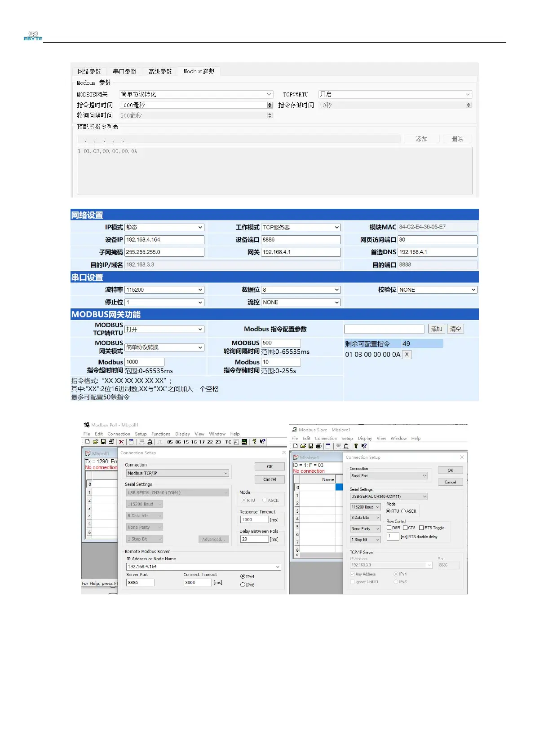Click window definition icon in Modbus Poll toolbar
This screenshot has height=756, width=535.
click(131, 442)
